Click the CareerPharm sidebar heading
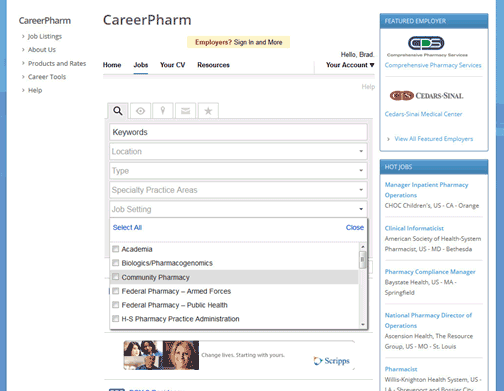The height and width of the screenshot is (391, 504). 45,21
